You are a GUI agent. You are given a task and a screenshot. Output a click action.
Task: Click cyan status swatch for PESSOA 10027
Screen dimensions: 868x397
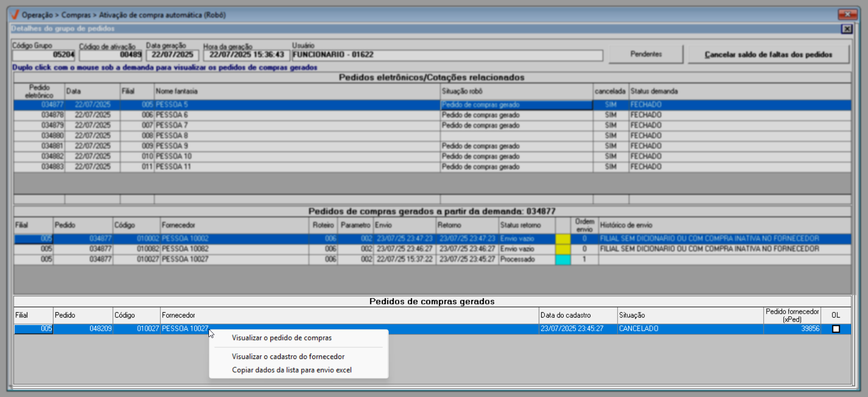tap(563, 260)
